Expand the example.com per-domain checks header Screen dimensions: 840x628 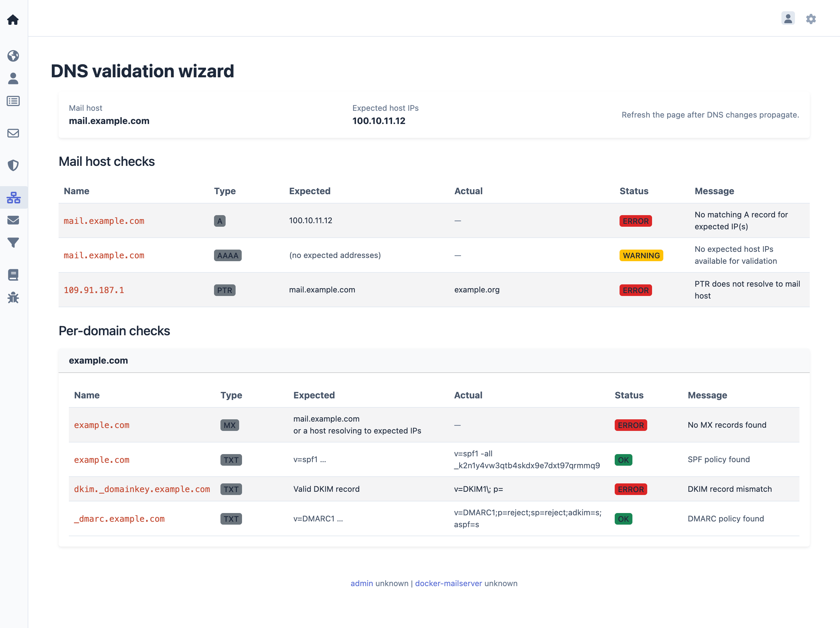point(98,360)
